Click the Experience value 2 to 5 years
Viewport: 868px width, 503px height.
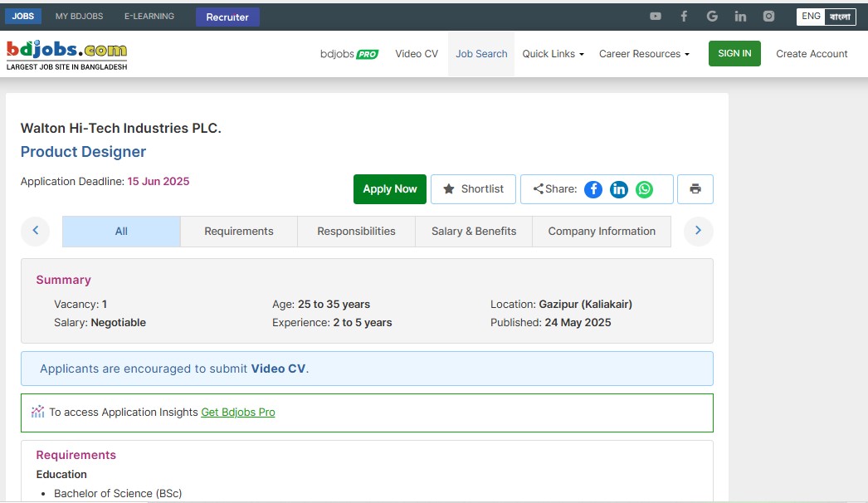pyautogui.click(x=363, y=322)
